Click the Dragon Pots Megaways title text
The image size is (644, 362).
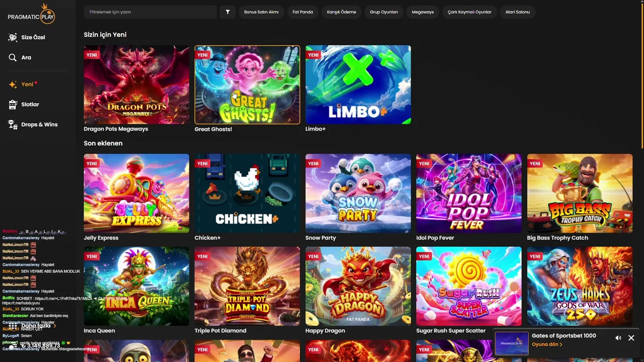[x=116, y=129]
